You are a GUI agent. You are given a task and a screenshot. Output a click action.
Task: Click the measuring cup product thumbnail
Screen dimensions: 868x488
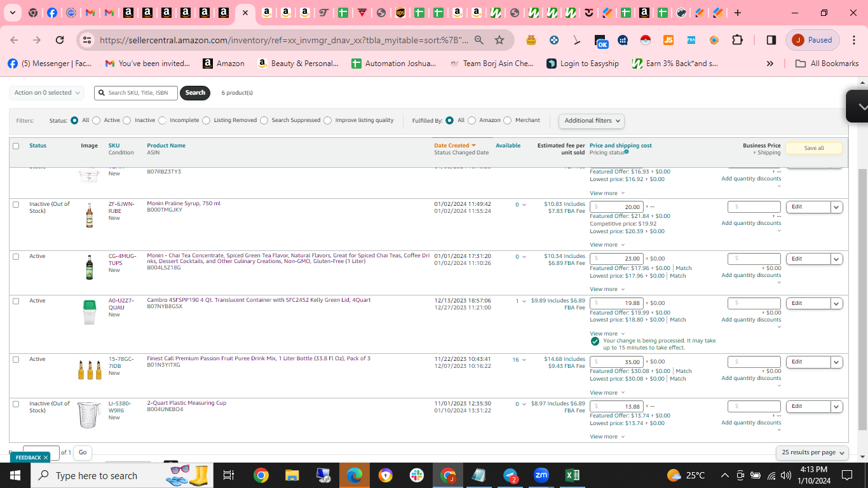coord(89,414)
